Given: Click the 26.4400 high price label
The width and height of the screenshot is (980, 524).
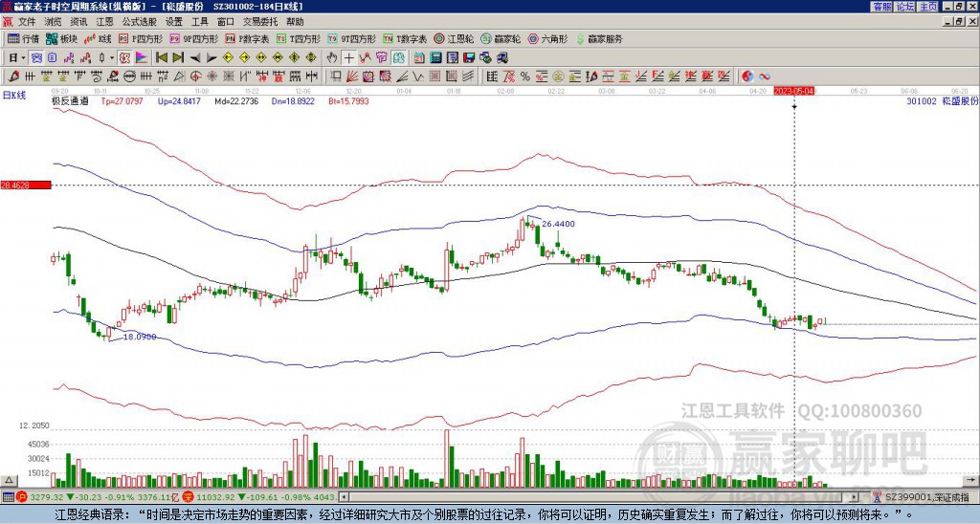Looking at the screenshot, I should tap(558, 224).
